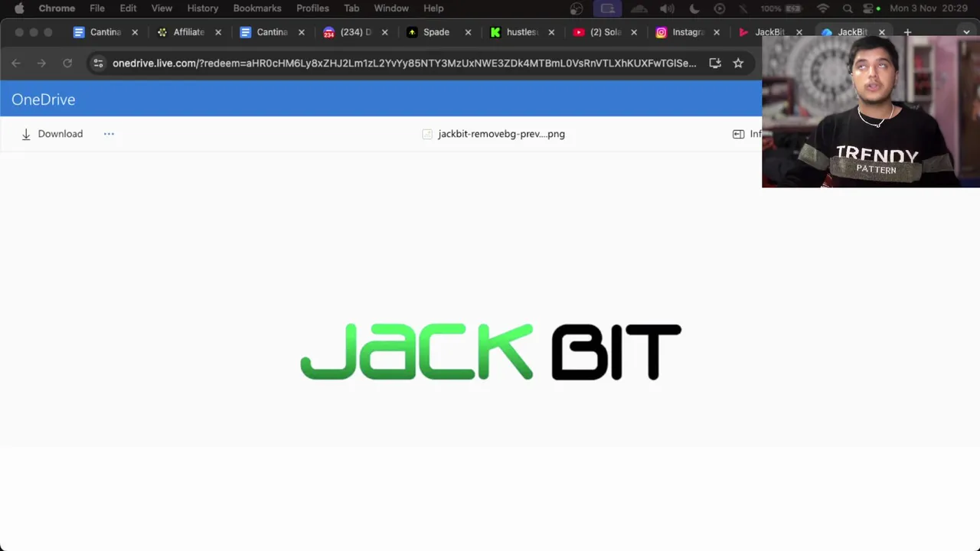Image resolution: width=980 pixels, height=551 pixels.
Task: Open site information icon in address bar
Action: tap(98, 64)
